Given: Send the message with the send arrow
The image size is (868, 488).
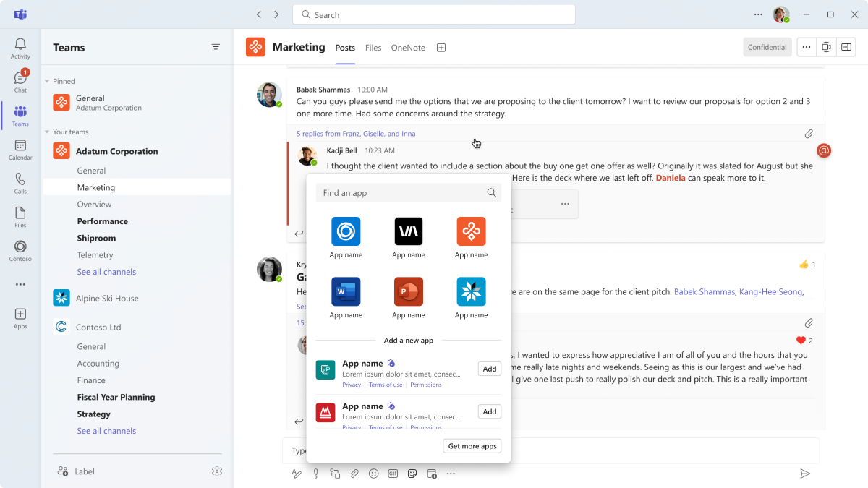Looking at the screenshot, I should pyautogui.click(x=805, y=474).
